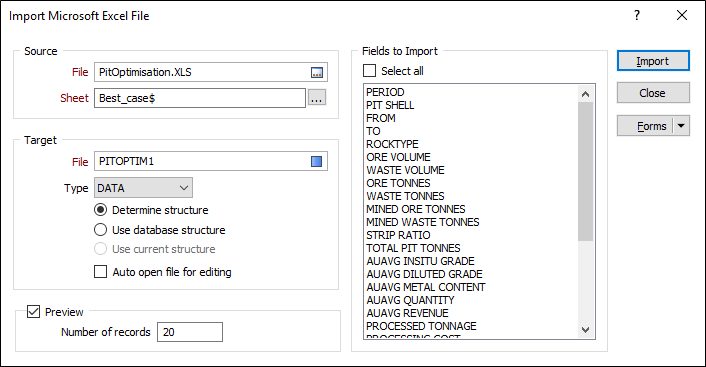The image size is (706, 367).
Task: Enable Auto open file for editing
Action: click(100, 272)
